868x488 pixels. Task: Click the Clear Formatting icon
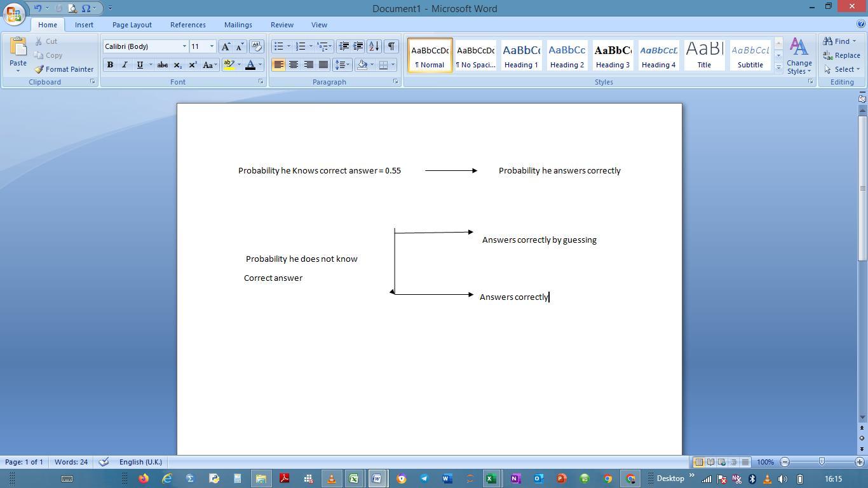coord(257,46)
